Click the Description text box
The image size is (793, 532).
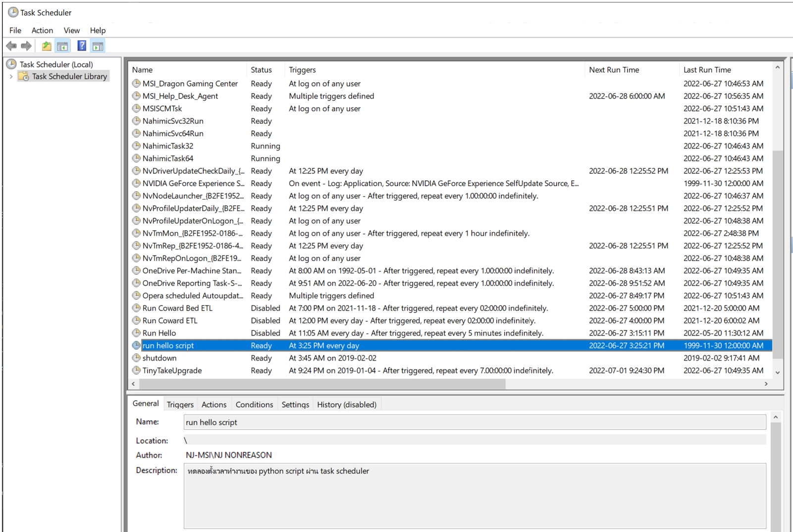click(474, 495)
